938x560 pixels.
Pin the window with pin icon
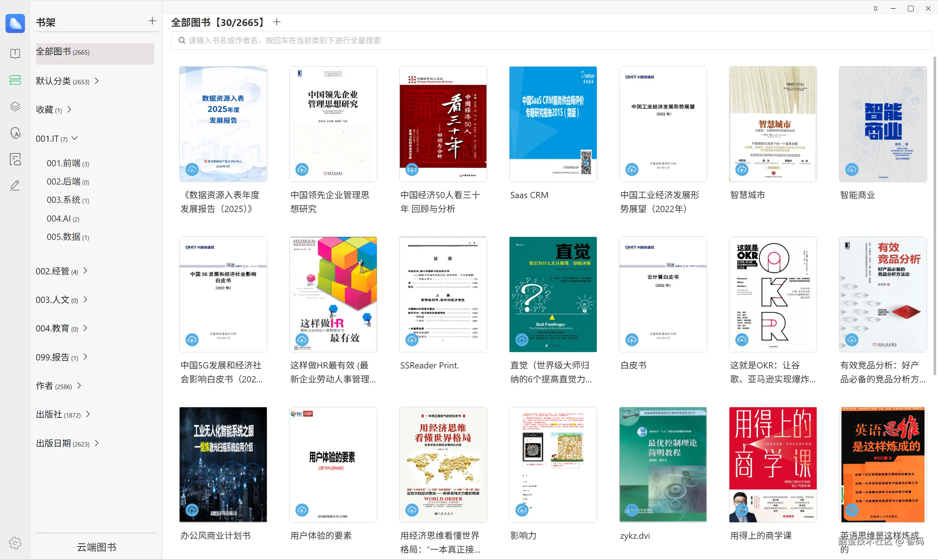point(875,9)
